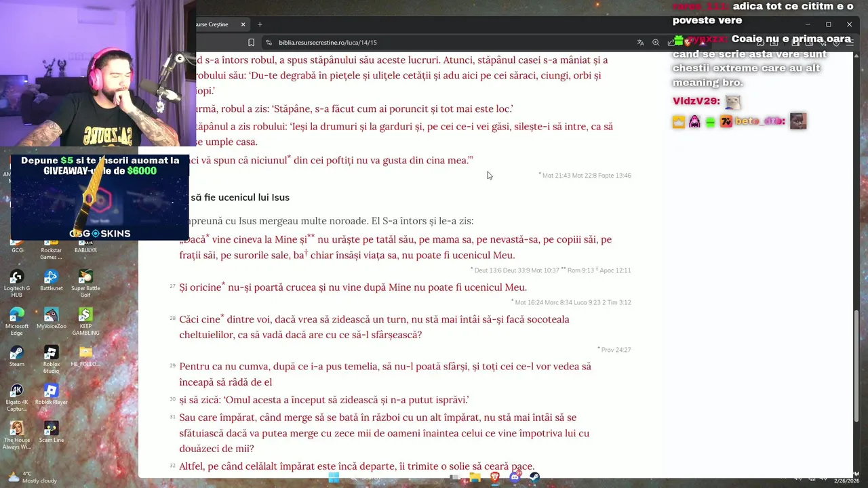
Task: Open the 2 Tim 3:12 cross-reference
Action: click(616, 302)
